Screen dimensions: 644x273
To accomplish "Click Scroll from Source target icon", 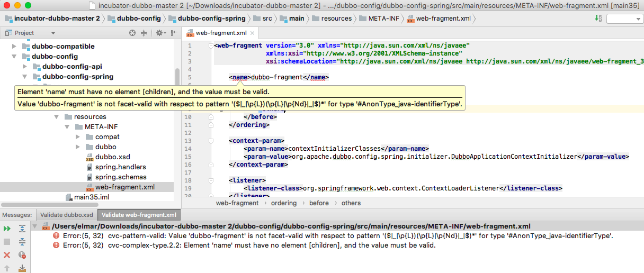I will pos(132,33).
